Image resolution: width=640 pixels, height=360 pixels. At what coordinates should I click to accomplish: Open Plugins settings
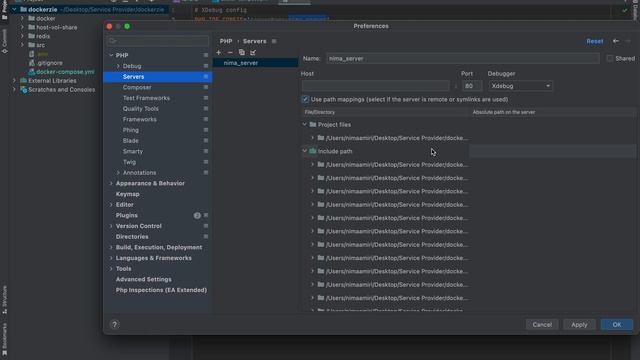[x=127, y=215]
